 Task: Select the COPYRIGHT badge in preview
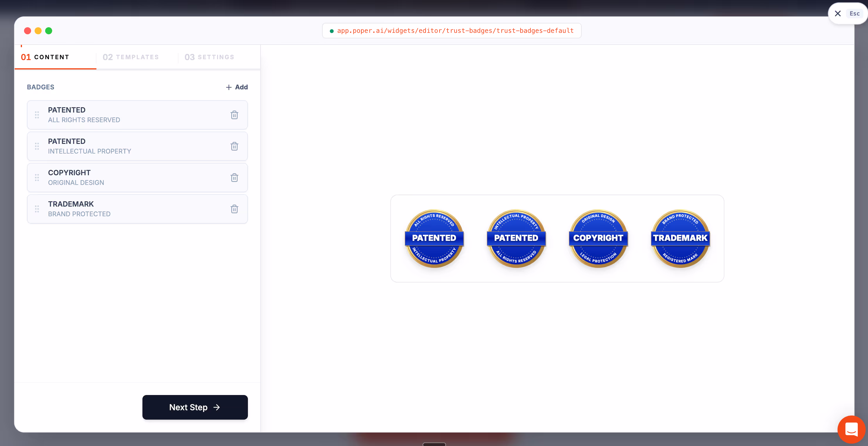tap(598, 239)
